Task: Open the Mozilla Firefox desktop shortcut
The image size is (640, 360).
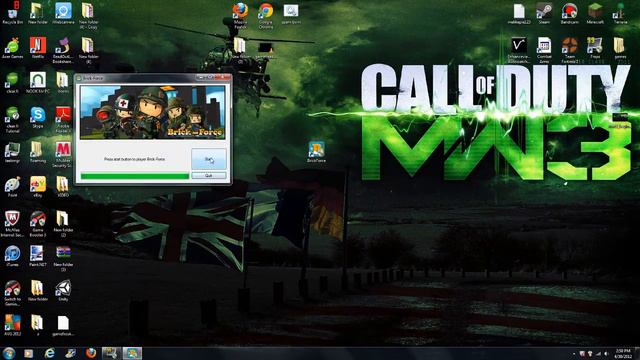Action: (x=240, y=16)
